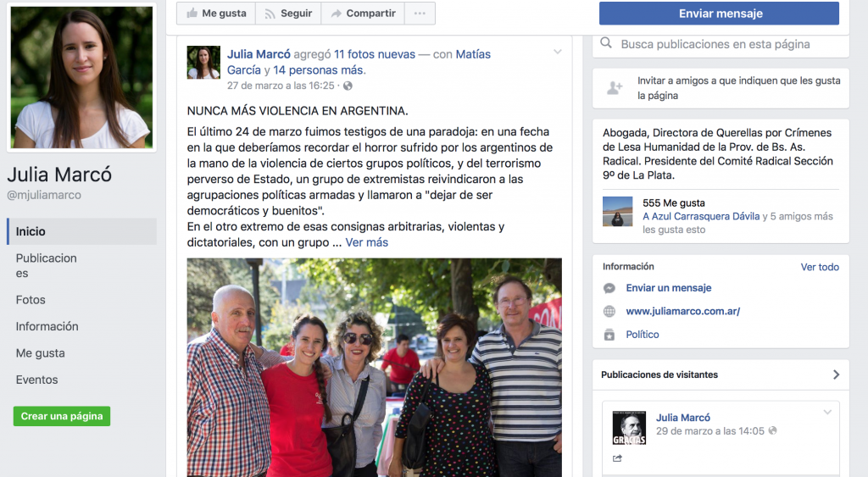Open the visitor post options chevron
This screenshot has width=868, height=477.
pos(827,413)
